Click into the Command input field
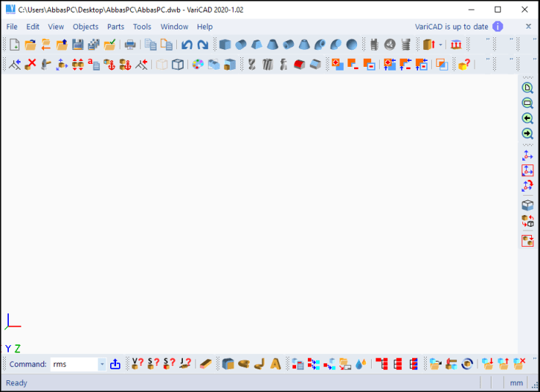Viewport: 540px width, 392px height. pyautogui.click(x=74, y=364)
